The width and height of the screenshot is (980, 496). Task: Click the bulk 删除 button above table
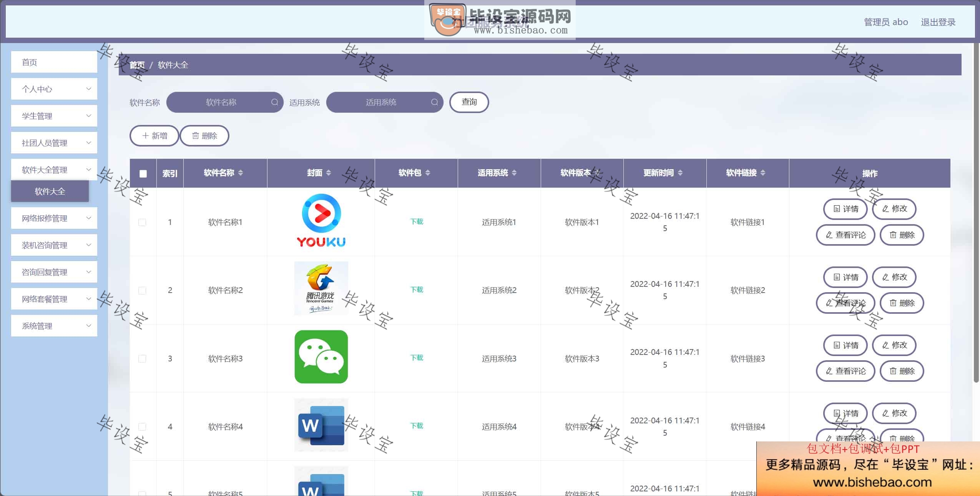coord(204,136)
